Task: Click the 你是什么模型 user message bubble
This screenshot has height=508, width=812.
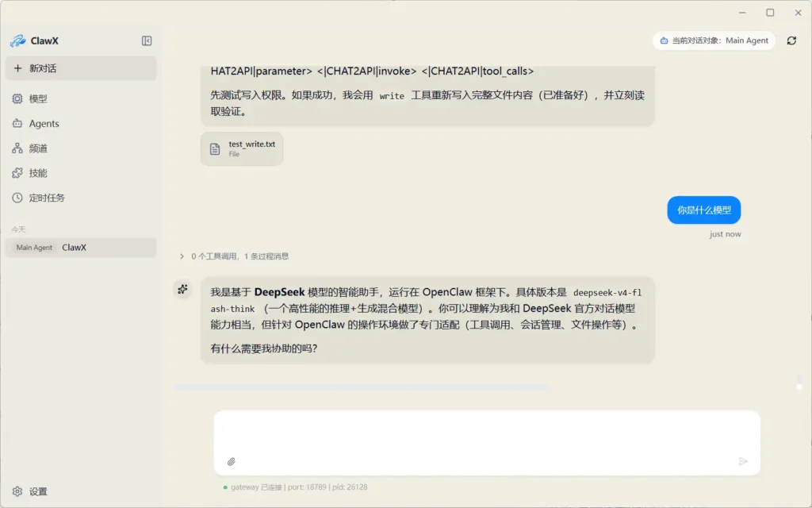Action: 704,210
